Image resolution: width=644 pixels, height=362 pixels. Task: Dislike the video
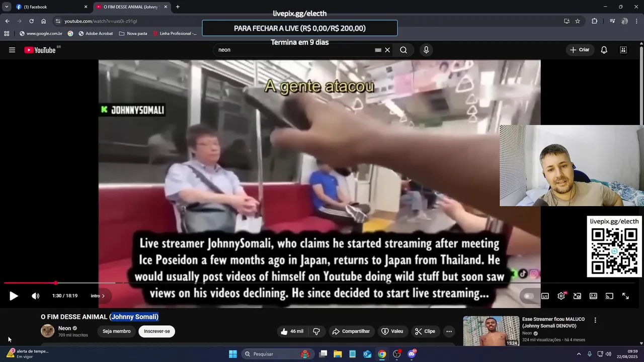click(x=316, y=331)
